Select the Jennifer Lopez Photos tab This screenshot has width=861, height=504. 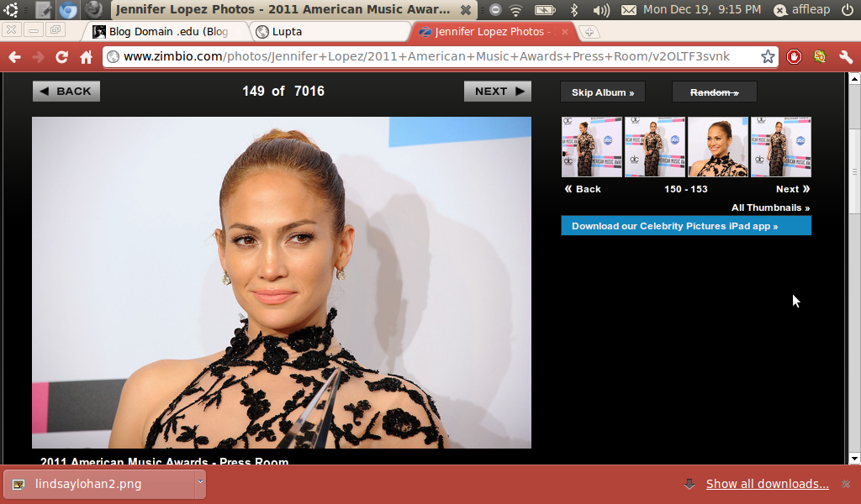click(x=491, y=32)
